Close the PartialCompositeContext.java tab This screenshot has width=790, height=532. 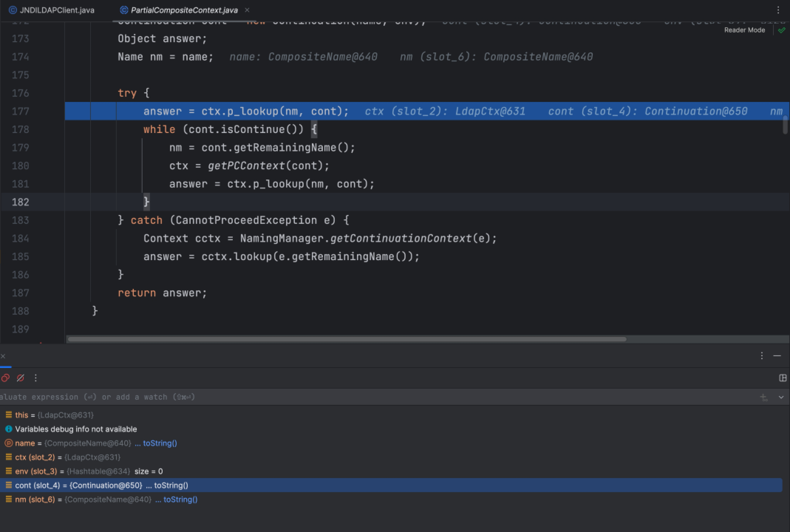click(247, 10)
